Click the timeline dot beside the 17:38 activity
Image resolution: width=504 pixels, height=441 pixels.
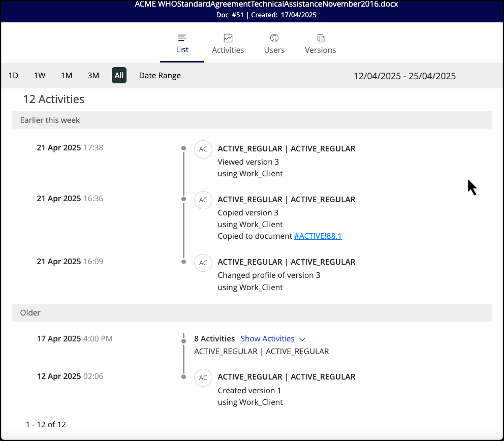coord(183,149)
